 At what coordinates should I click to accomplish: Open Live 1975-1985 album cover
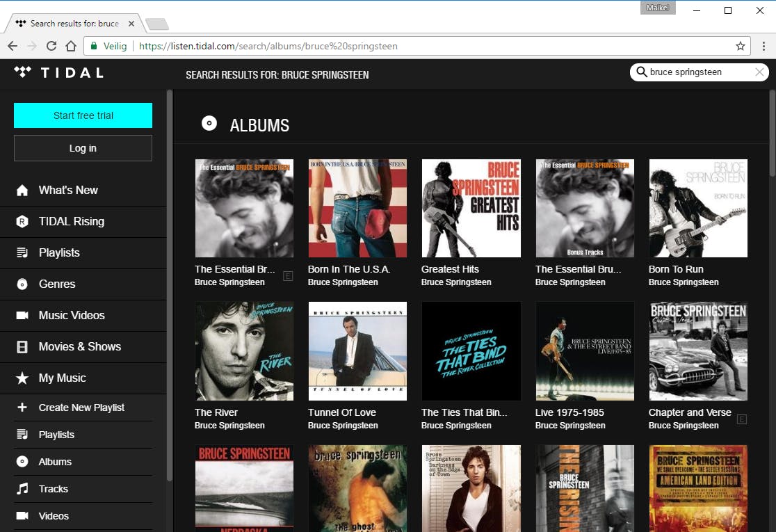[585, 351]
